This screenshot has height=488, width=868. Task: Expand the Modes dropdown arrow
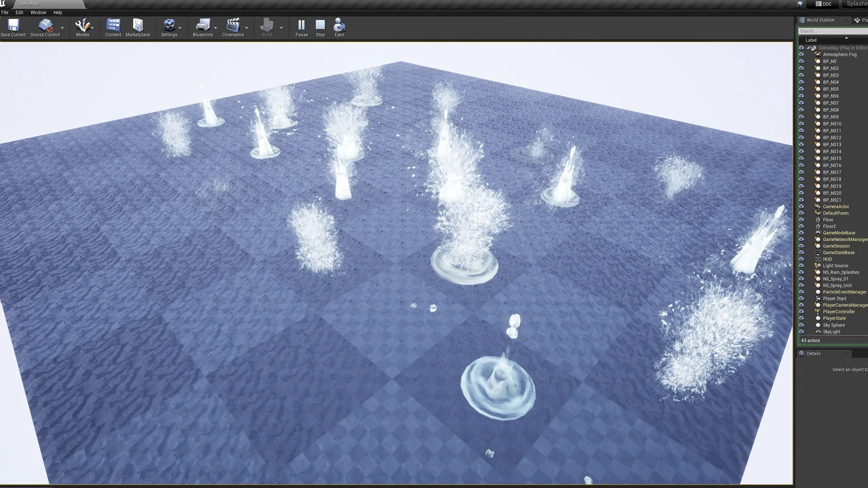pyautogui.click(x=92, y=28)
